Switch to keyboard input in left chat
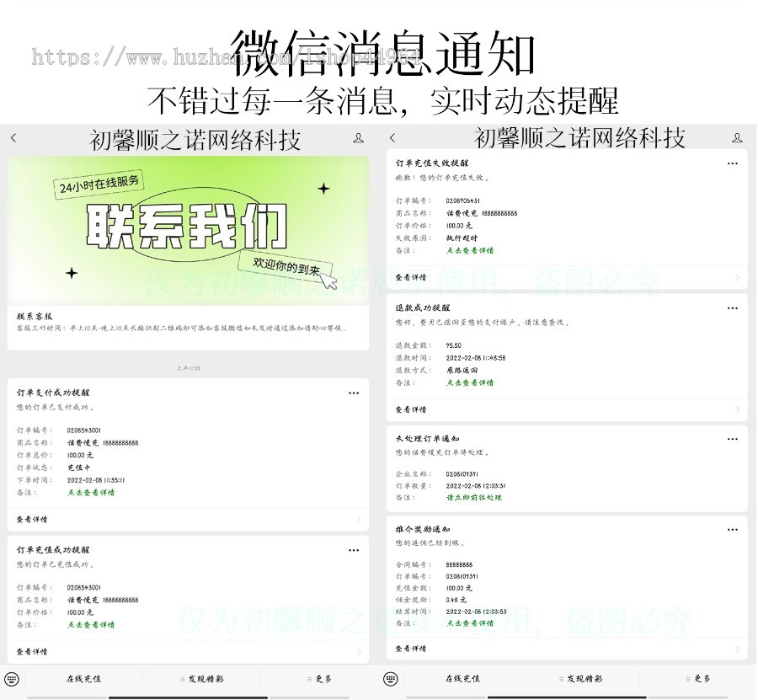758x700 pixels. point(12,679)
